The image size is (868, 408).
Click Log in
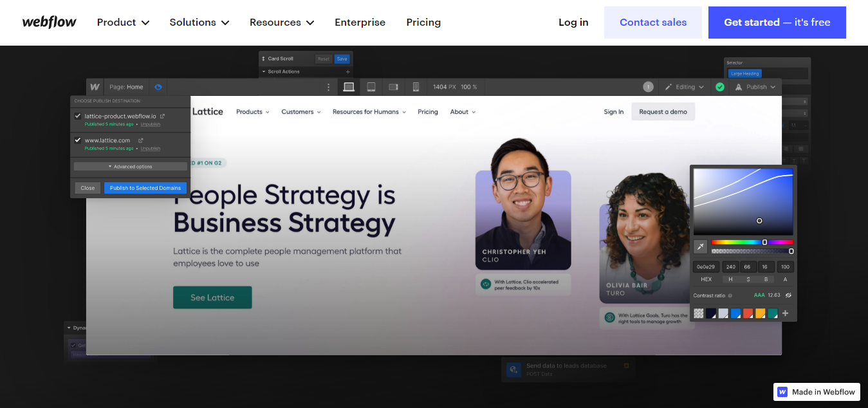coord(573,23)
